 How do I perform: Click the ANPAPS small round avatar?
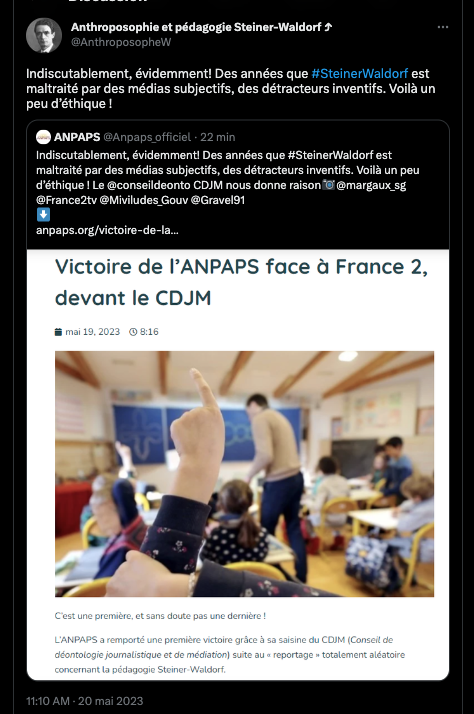pyautogui.click(x=43, y=137)
